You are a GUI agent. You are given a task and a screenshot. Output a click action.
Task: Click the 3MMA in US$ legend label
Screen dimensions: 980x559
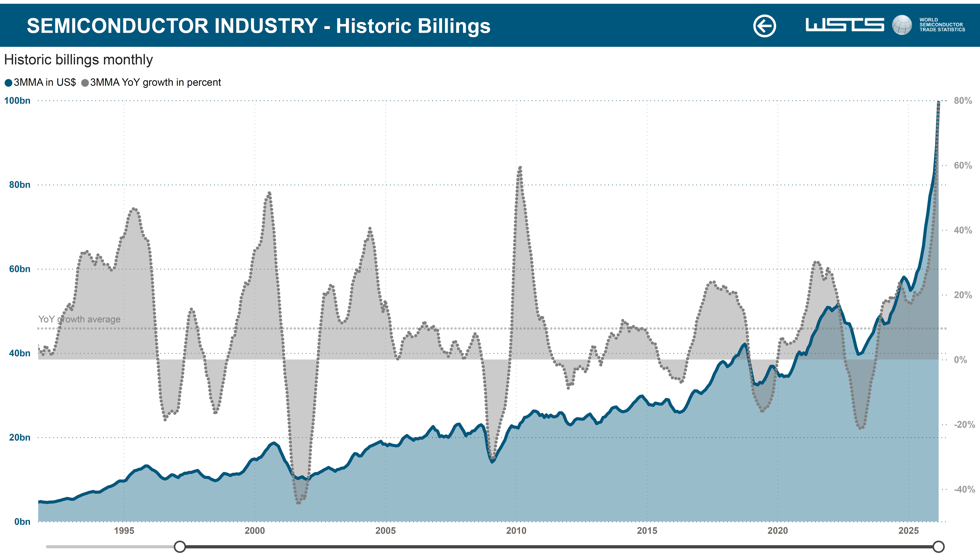[x=45, y=83]
